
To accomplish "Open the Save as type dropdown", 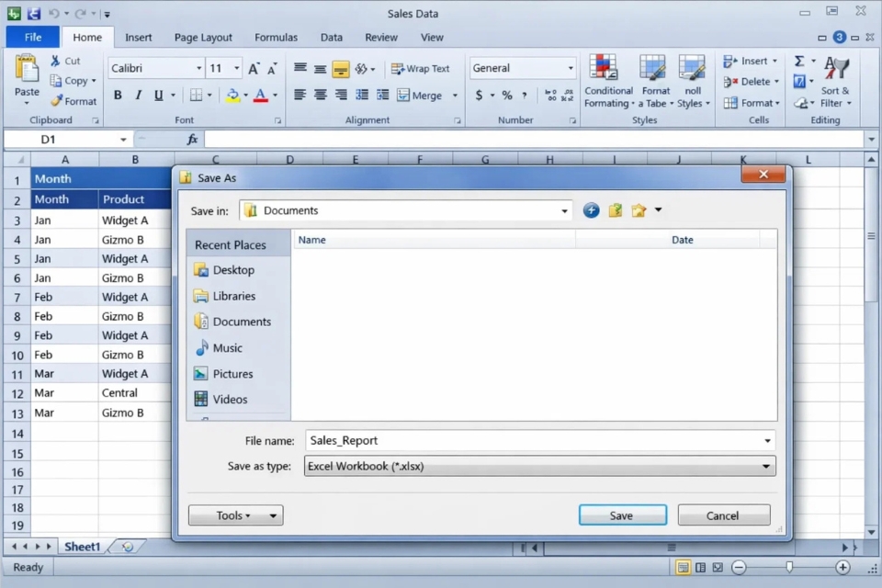I will (766, 467).
